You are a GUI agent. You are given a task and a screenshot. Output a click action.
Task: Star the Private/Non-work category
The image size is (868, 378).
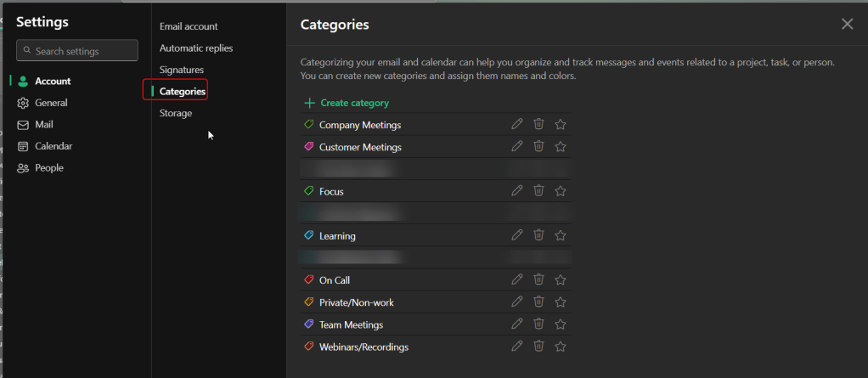[561, 302]
